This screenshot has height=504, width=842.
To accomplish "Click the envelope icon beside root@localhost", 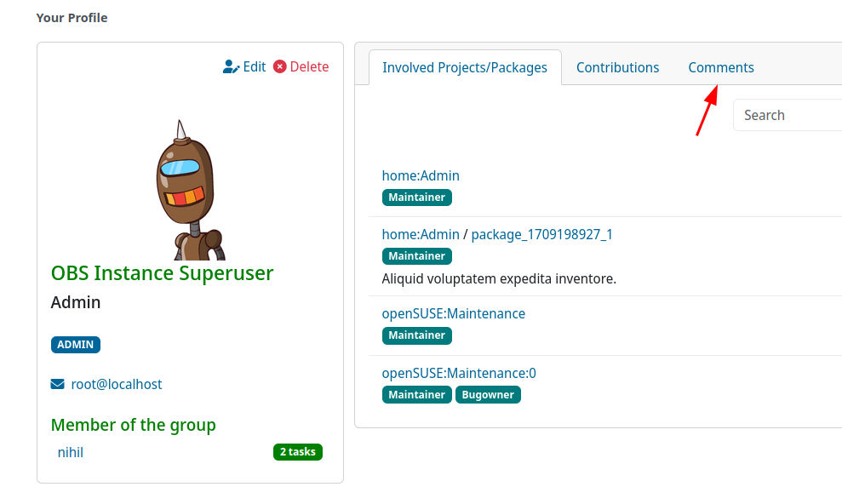I will click(56, 383).
